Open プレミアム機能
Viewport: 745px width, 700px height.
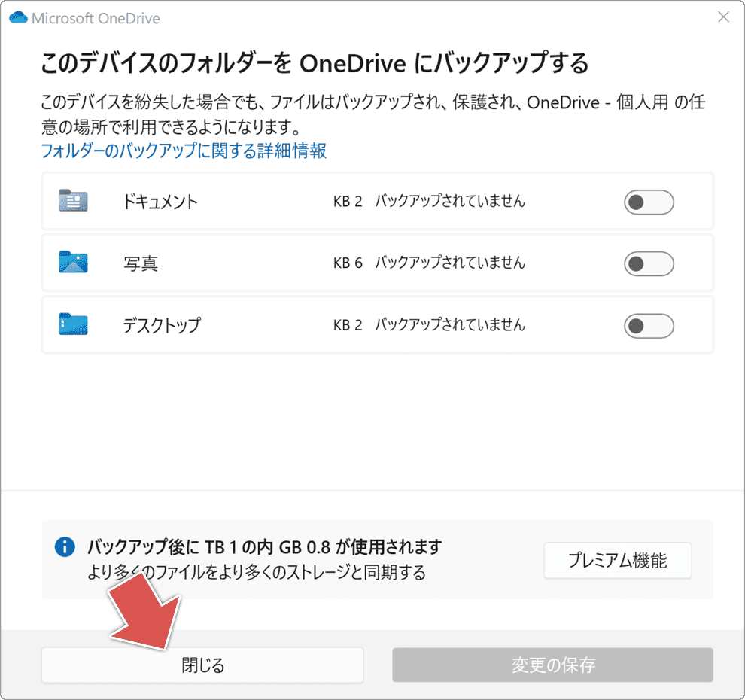617,560
